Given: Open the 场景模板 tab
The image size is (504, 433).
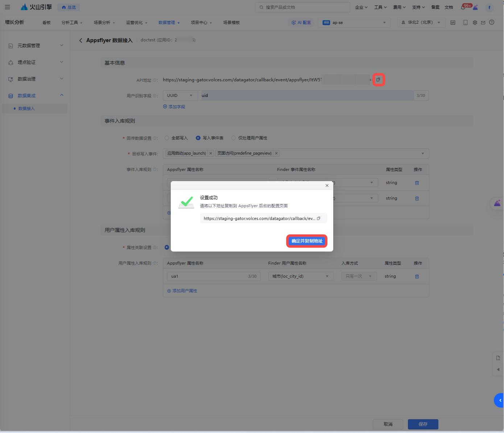Looking at the screenshot, I should (x=231, y=23).
